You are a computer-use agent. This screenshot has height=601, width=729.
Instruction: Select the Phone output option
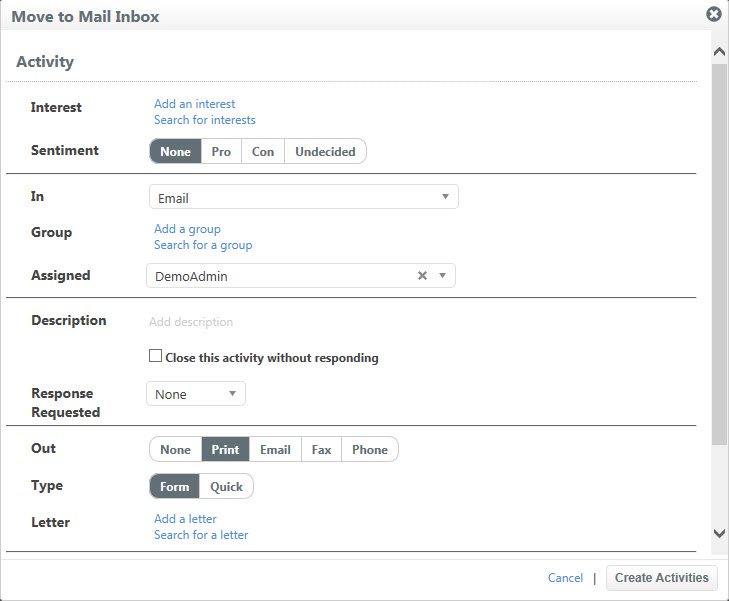(x=370, y=449)
